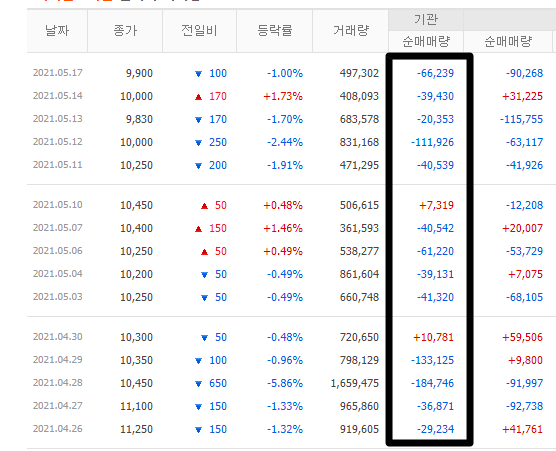Click volume value 831,168
Screen dimensions: 556x451
point(360,143)
